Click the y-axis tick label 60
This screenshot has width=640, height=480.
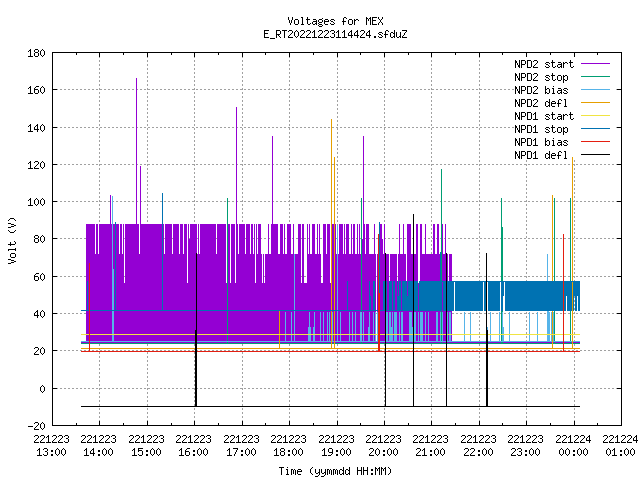pyautogui.click(x=39, y=277)
